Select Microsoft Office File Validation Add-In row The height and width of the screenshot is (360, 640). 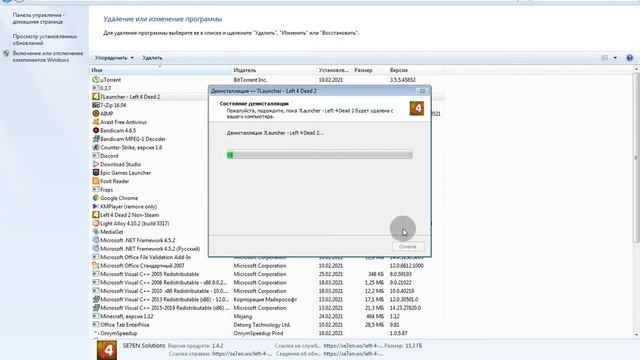[x=267, y=258]
